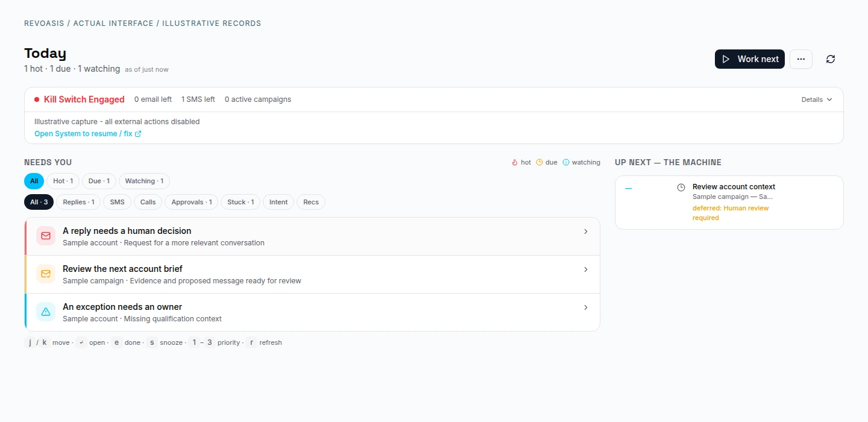
Task: Show Recs items
Action: [x=311, y=202]
